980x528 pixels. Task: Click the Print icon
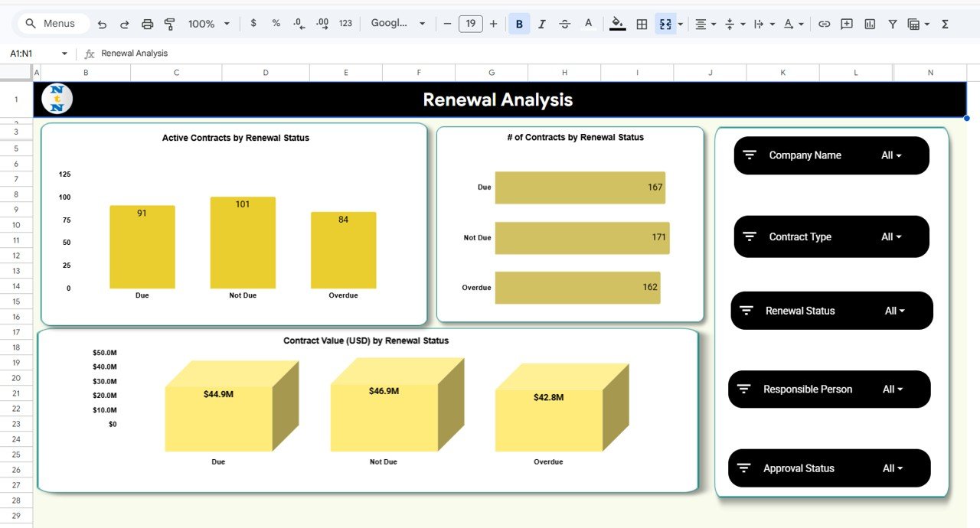click(147, 24)
